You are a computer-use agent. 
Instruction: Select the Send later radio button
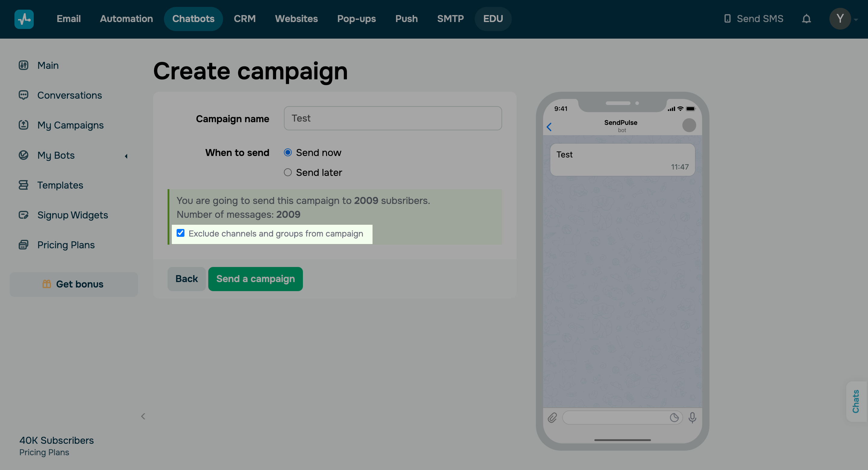(x=288, y=172)
